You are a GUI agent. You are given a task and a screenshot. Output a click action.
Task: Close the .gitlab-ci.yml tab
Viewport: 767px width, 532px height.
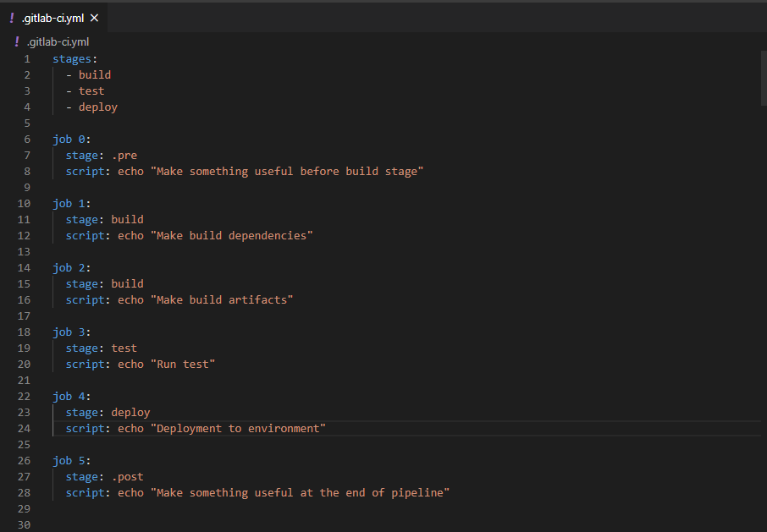coord(94,17)
